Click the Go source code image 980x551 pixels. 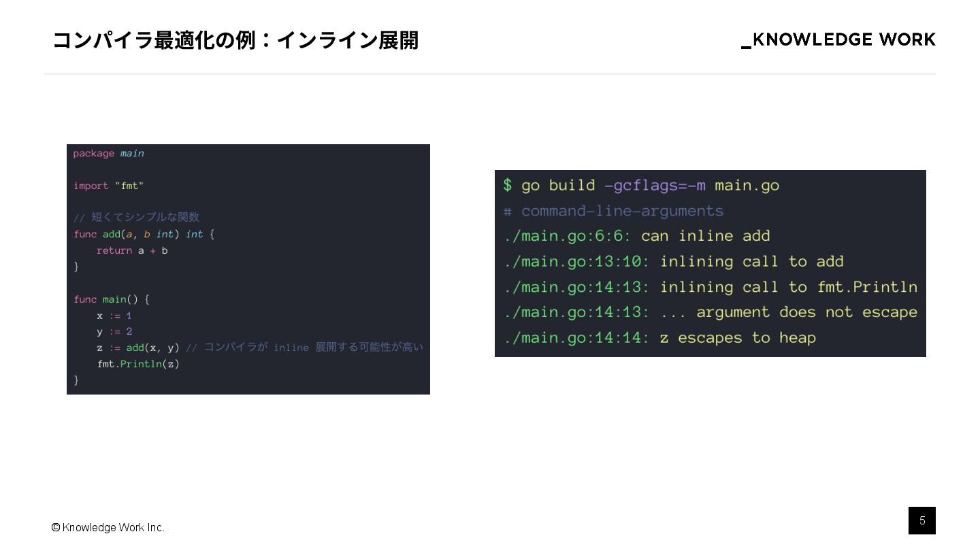pyautogui.click(x=248, y=269)
